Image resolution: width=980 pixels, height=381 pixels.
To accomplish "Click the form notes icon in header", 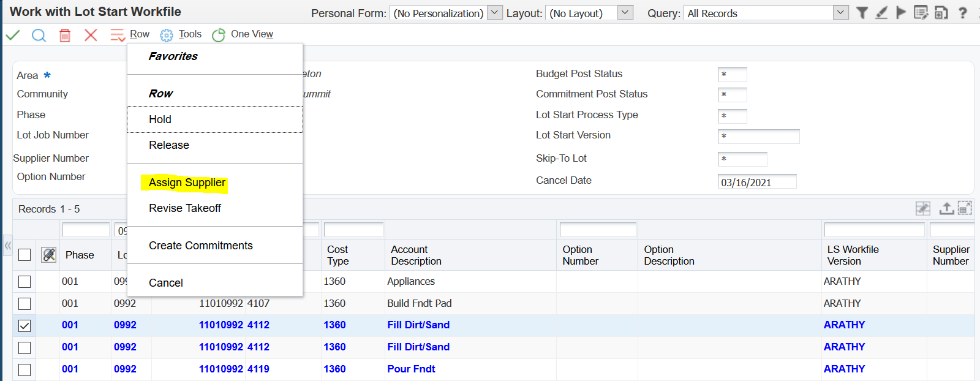I will (921, 12).
